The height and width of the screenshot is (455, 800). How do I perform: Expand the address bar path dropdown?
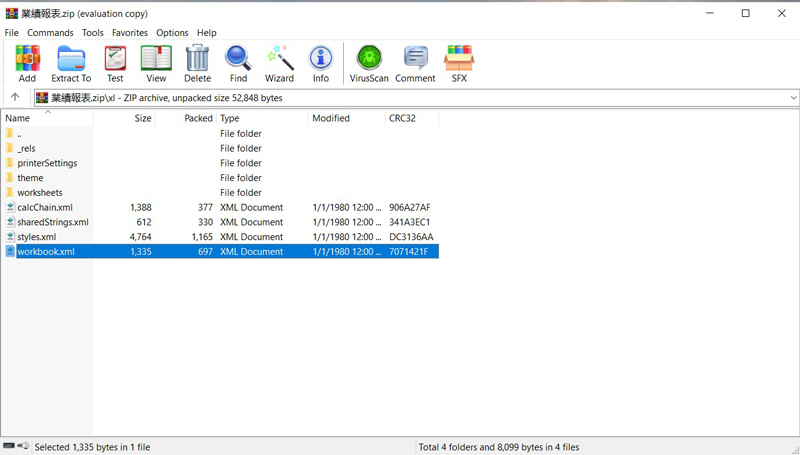(793, 98)
